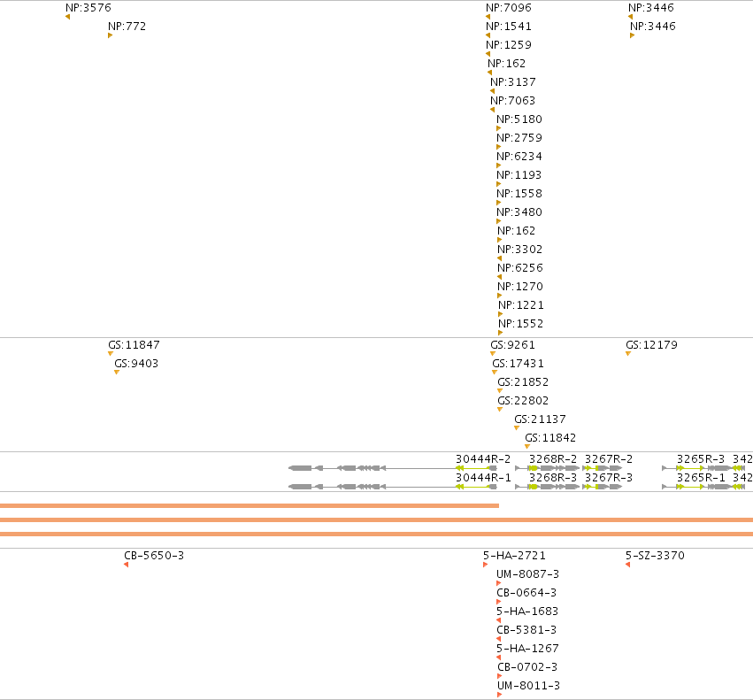Viewport: 753px width, 700px height.
Task: Select the GS:21137 feature label
Action: coord(540,419)
